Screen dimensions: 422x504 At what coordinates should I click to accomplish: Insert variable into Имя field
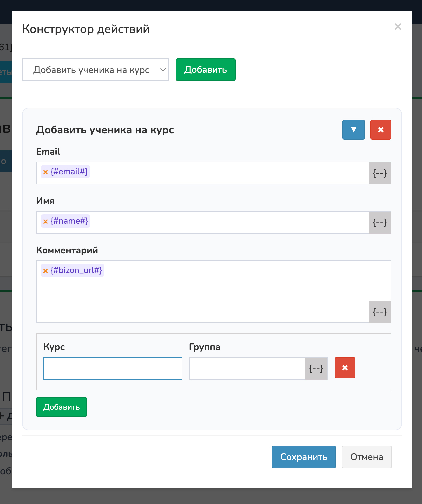(x=379, y=223)
